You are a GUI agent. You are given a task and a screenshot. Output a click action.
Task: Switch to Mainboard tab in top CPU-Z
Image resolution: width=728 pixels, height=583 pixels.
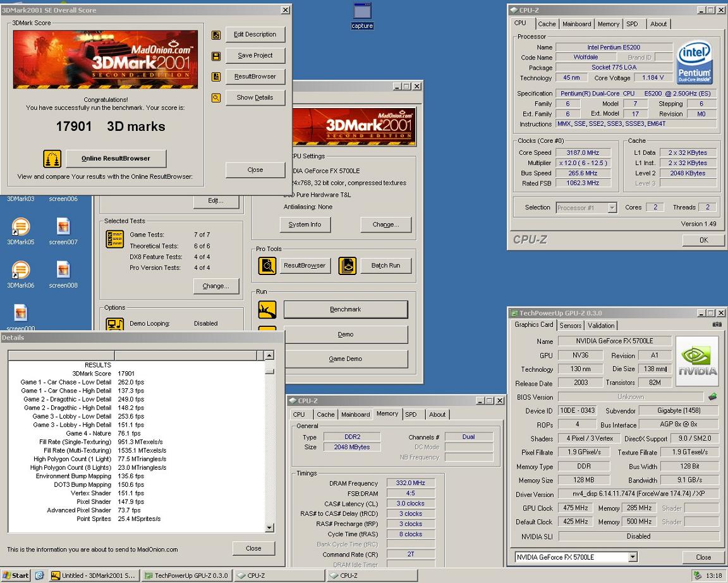pyautogui.click(x=576, y=24)
